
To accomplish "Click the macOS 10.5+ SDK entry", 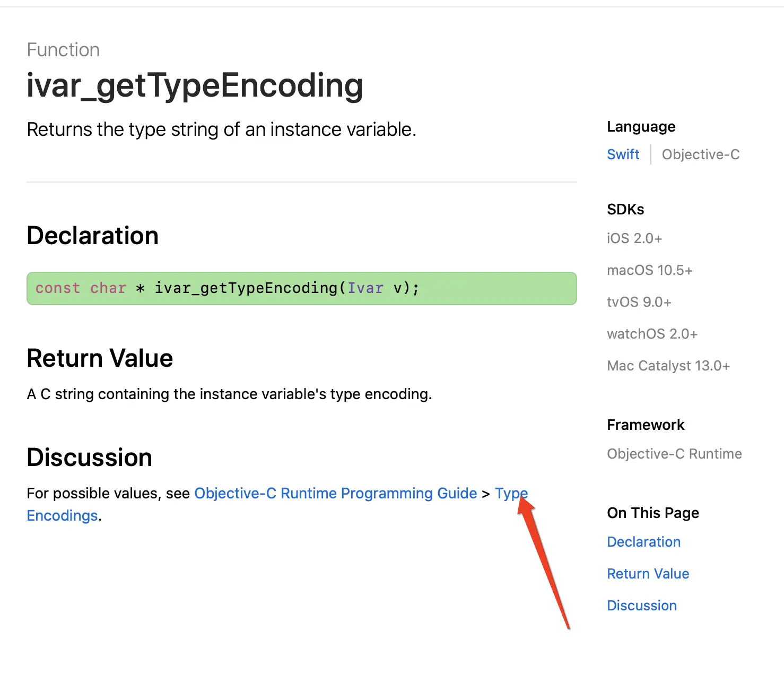I will [x=650, y=270].
